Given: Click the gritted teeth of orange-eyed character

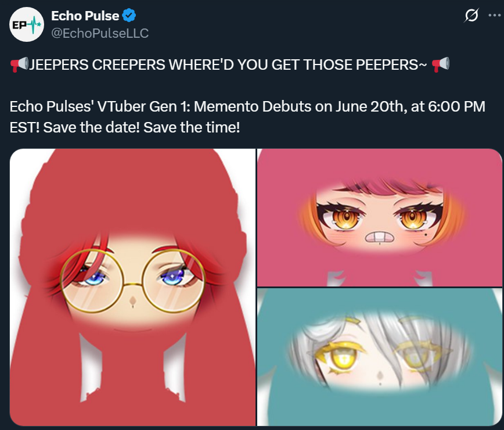Looking at the screenshot, I should tap(380, 238).
